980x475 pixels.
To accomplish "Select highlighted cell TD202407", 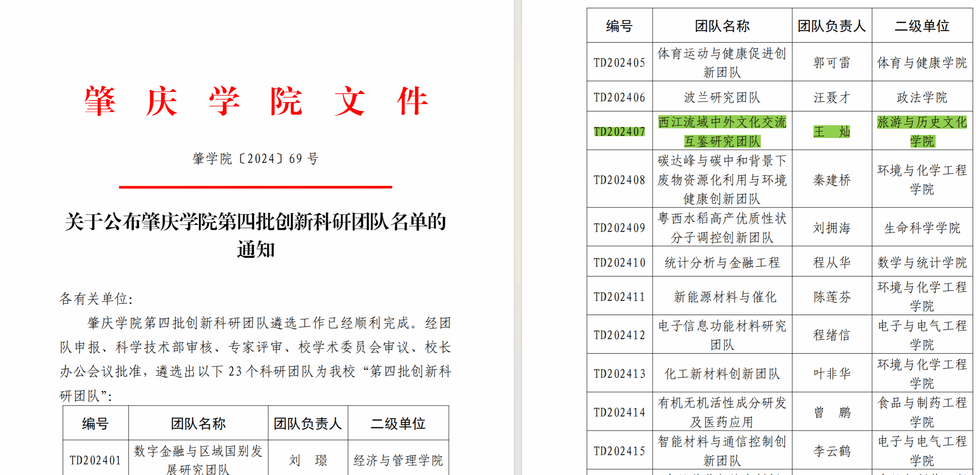I will pos(619,131).
